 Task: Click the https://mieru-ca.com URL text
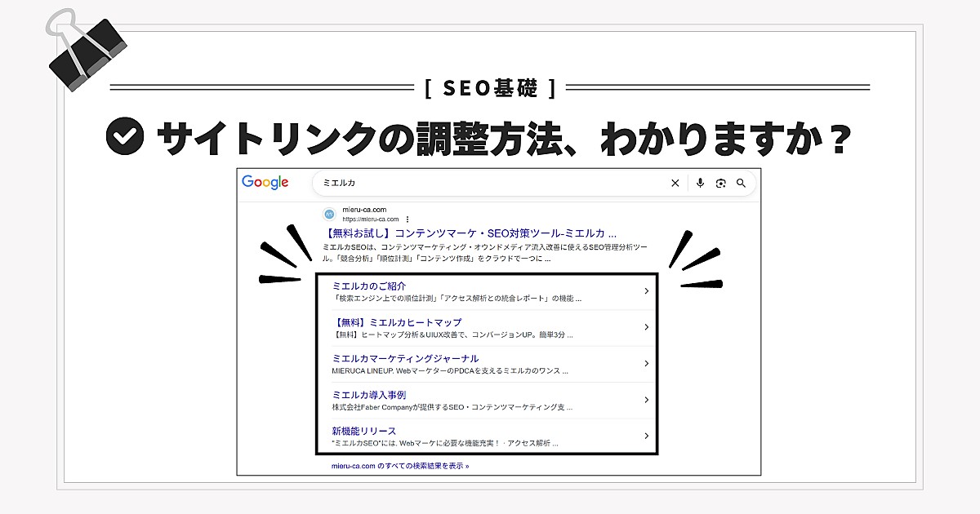[370, 219]
